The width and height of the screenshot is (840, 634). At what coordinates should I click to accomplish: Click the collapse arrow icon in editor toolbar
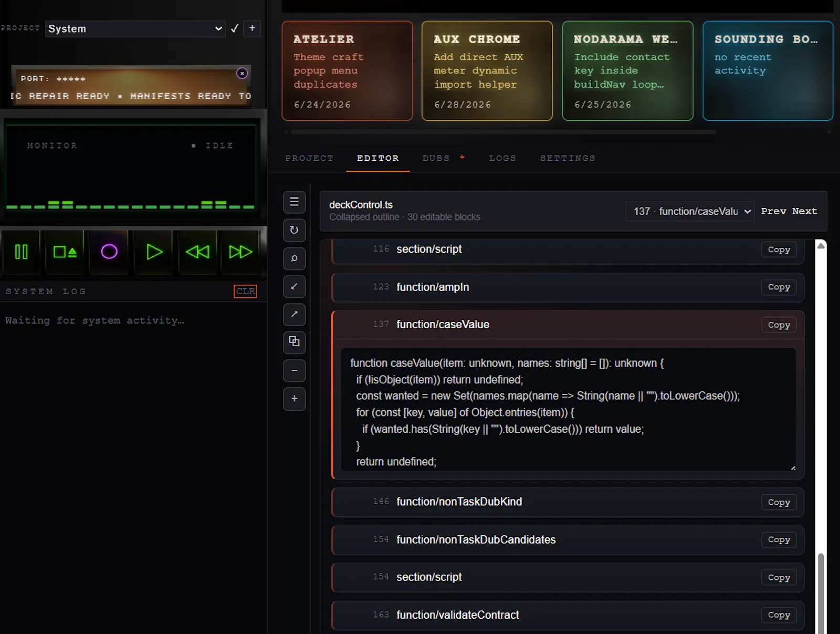[x=295, y=286]
